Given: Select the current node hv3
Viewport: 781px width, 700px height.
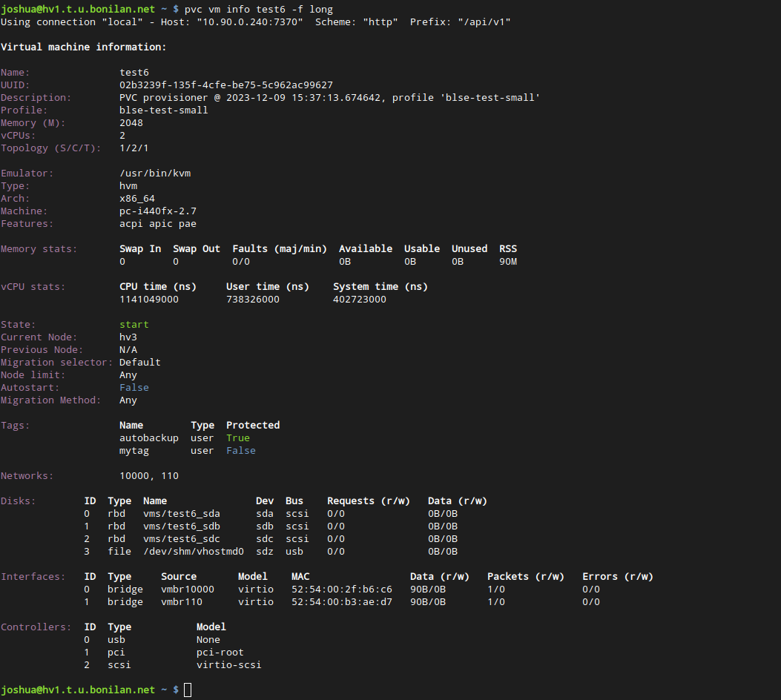Looking at the screenshot, I should point(128,337).
